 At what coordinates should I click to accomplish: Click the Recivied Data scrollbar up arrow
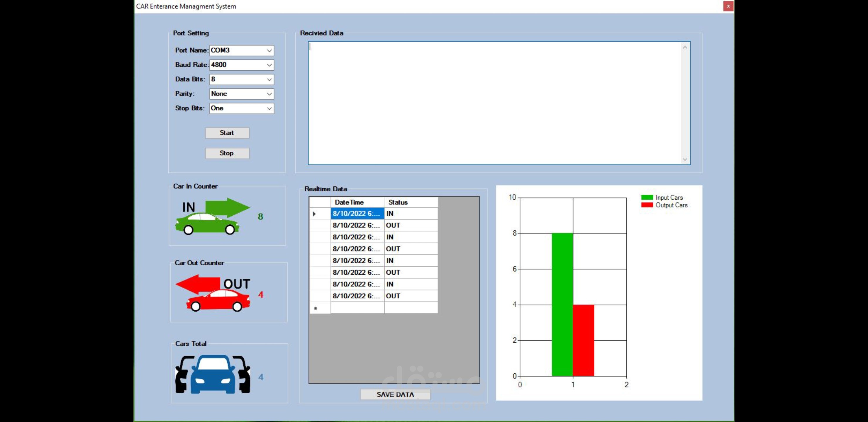(685, 47)
